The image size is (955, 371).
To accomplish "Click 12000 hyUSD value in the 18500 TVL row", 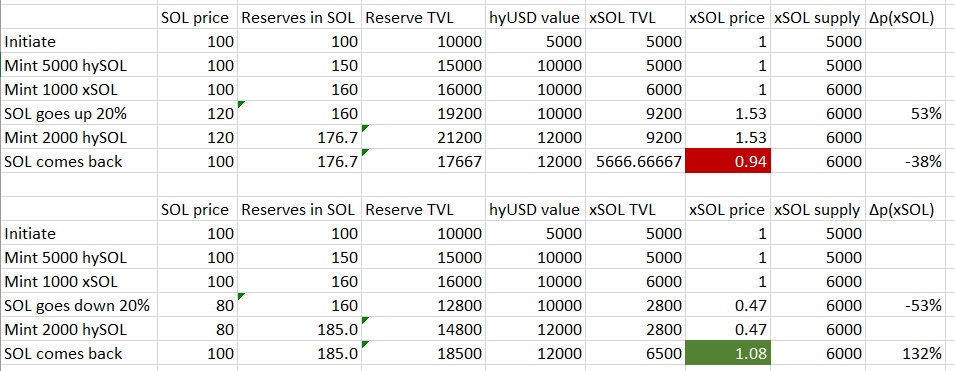I will (x=535, y=353).
